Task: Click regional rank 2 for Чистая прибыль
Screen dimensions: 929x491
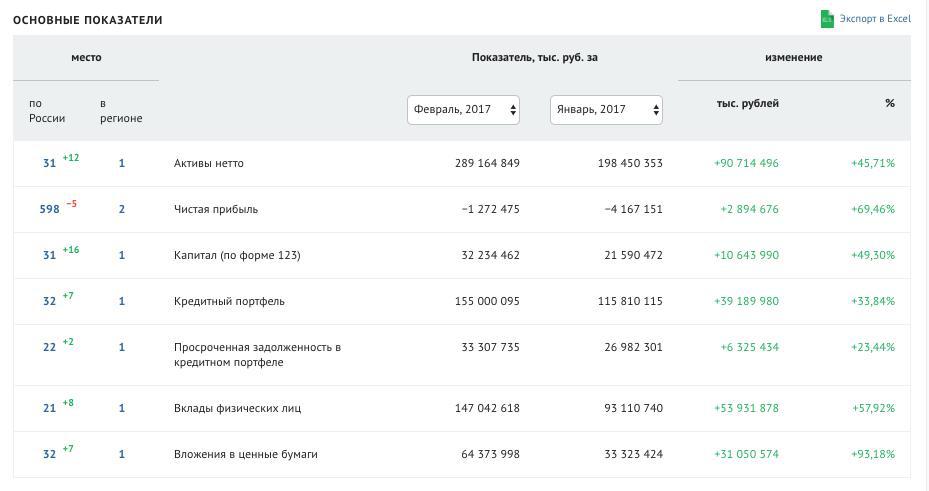Action: [121, 209]
